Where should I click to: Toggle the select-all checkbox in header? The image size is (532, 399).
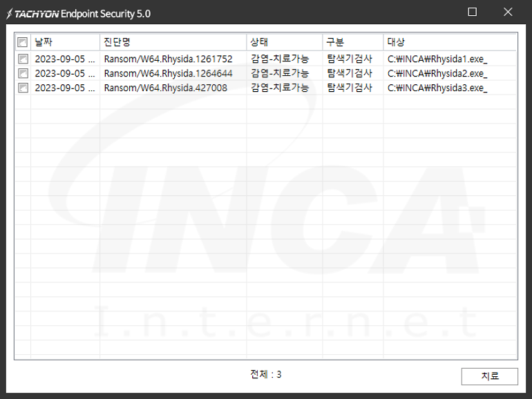pyautogui.click(x=22, y=42)
